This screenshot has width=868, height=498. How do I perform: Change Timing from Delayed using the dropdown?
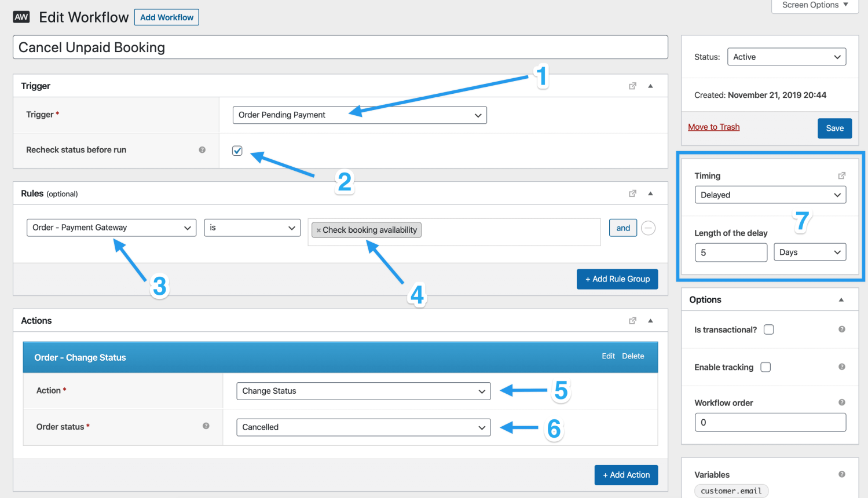(770, 195)
